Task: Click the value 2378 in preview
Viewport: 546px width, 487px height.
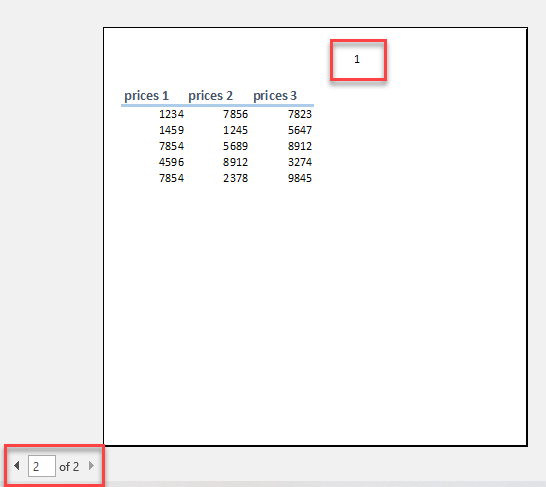Action: pyautogui.click(x=235, y=178)
